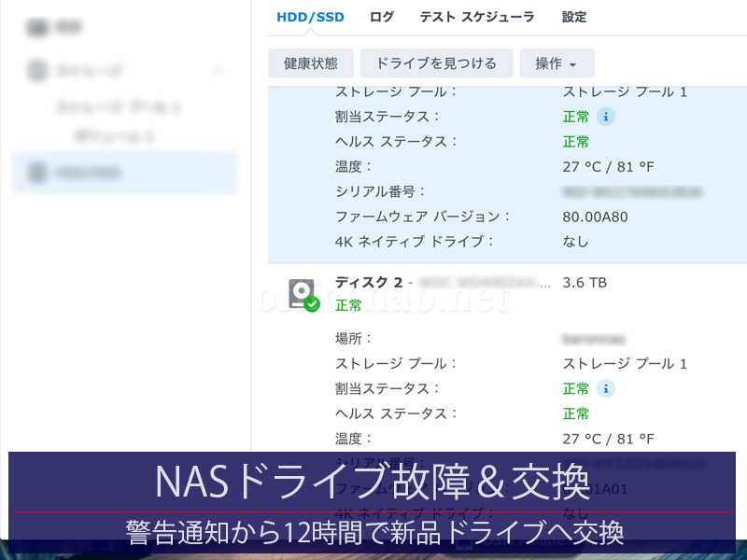This screenshot has height=560, width=747.
Task: Click the green 正常 status under ディスク 2
Action: (x=348, y=305)
